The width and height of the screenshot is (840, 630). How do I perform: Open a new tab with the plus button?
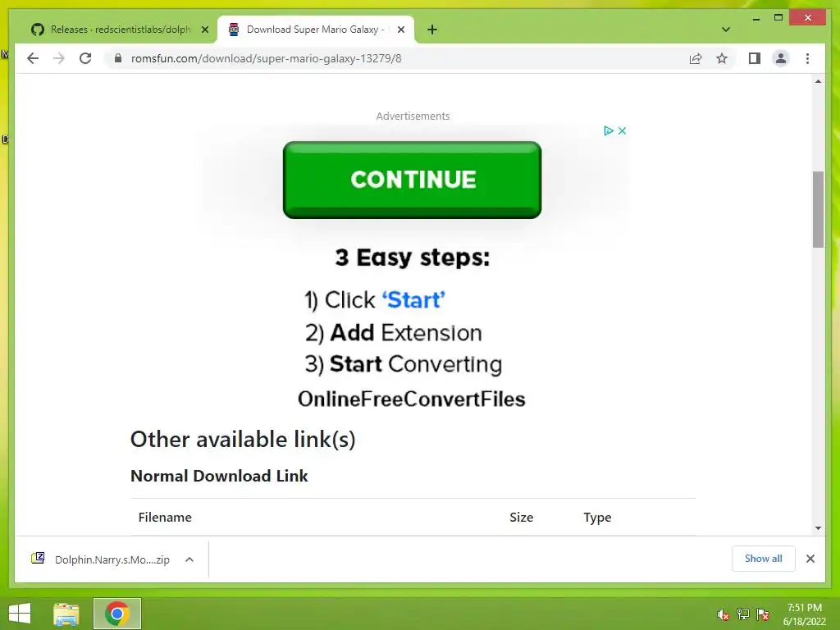pos(432,30)
